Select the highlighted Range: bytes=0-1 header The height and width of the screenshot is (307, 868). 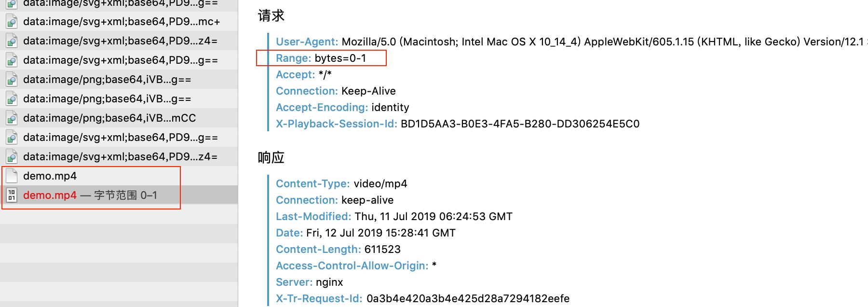coord(320,58)
